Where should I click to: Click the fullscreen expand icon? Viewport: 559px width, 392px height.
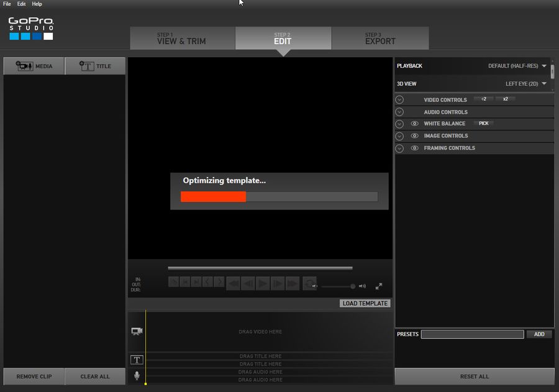tap(379, 285)
